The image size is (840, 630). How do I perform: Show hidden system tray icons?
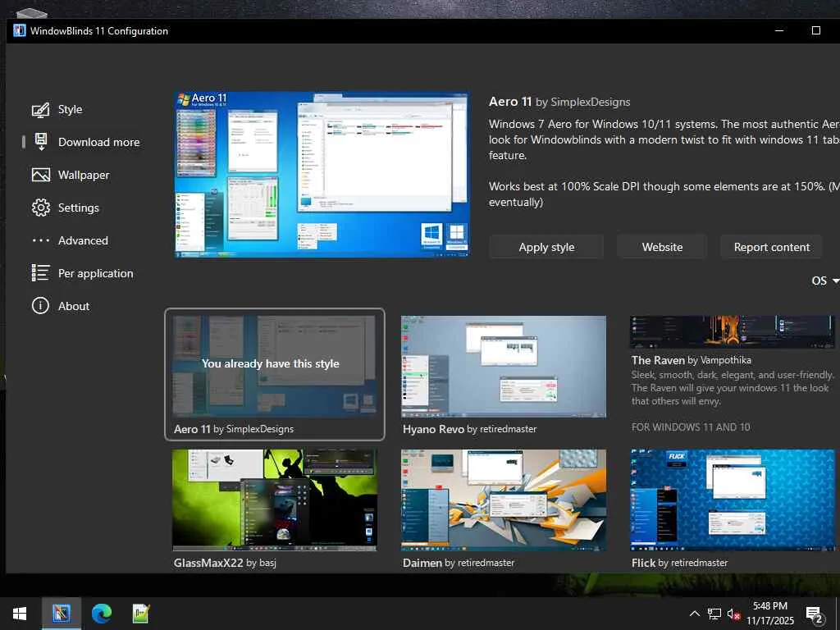[x=694, y=614]
